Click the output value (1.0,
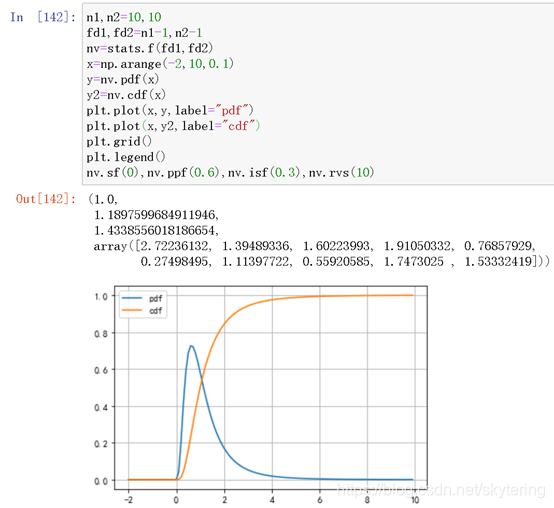The height and width of the screenshot is (508, 554). click(x=102, y=199)
